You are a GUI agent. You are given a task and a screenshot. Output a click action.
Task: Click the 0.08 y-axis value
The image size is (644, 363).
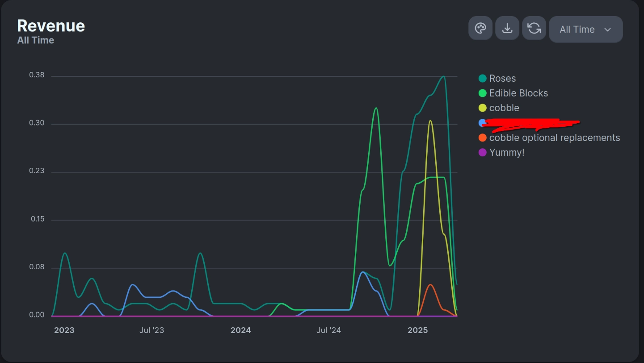click(37, 267)
